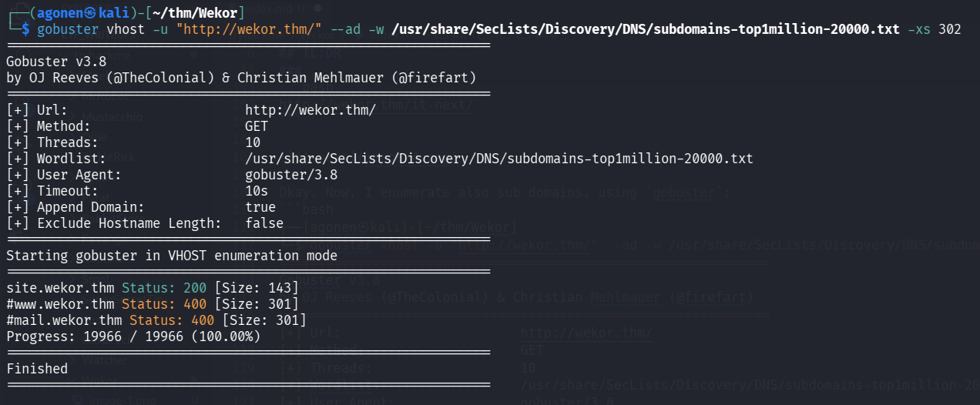980x405 pixels.
Task: Click the Kali skull symbol in the prompt
Action: point(90,12)
